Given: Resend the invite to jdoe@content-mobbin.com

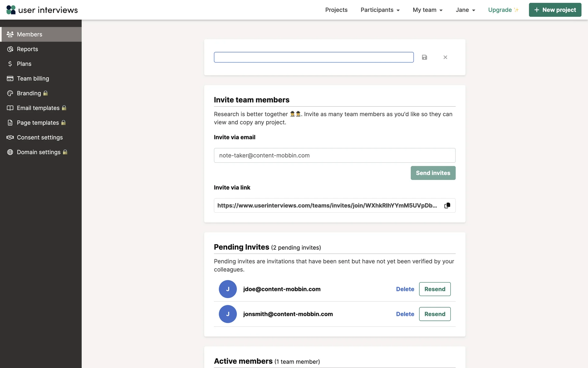Looking at the screenshot, I should pyautogui.click(x=435, y=289).
